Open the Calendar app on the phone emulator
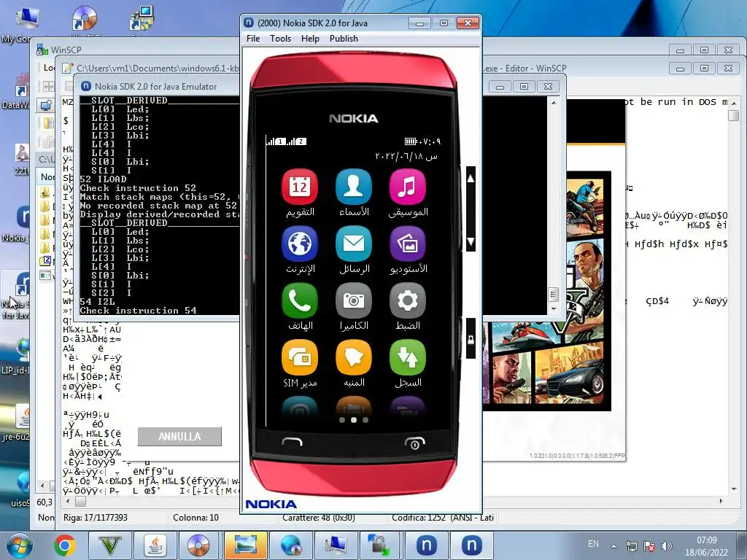747x560 pixels. [299, 187]
